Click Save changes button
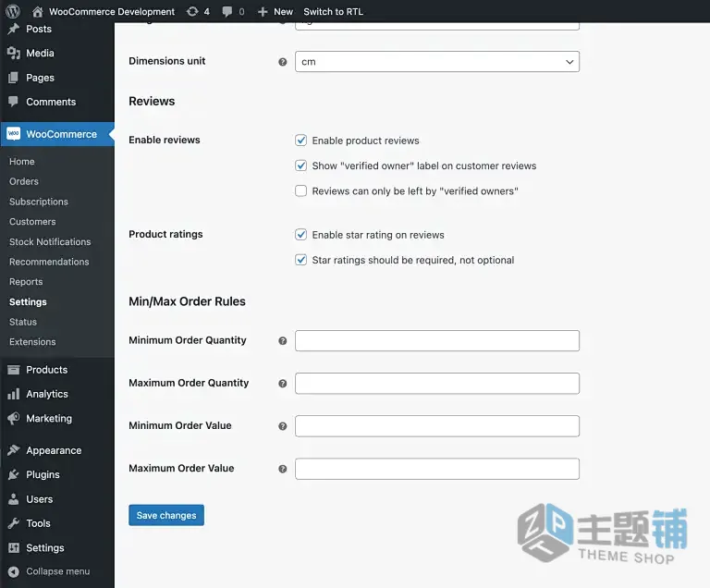710x588 pixels. click(x=166, y=515)
